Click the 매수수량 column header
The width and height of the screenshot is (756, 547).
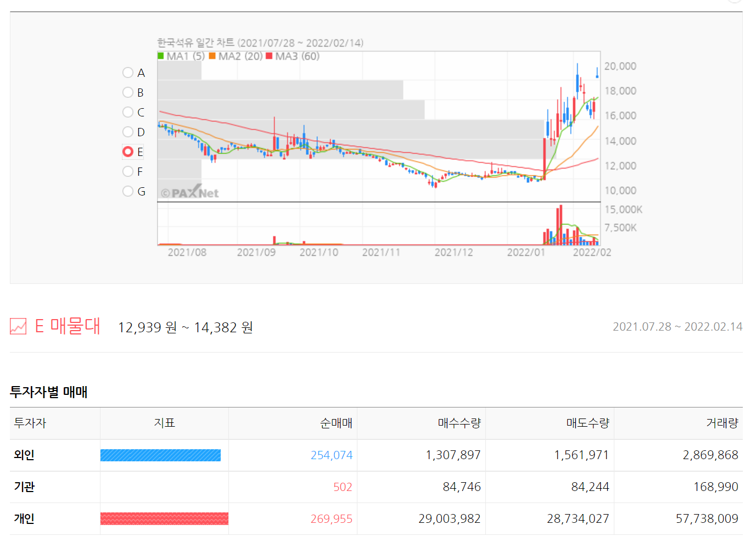pyautogui.click(x=459, y=423)
